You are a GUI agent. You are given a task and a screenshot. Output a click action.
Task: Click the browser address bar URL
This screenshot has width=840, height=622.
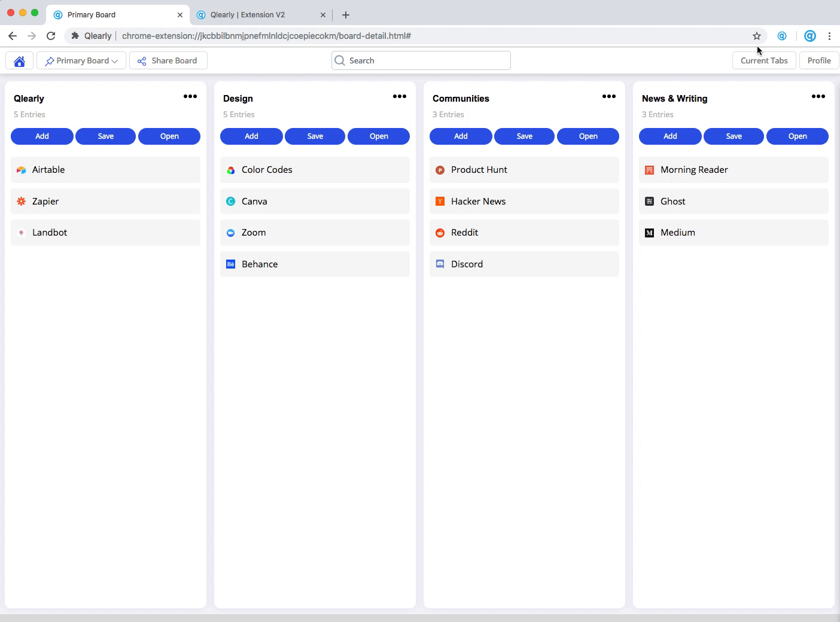tap(266, 36)
